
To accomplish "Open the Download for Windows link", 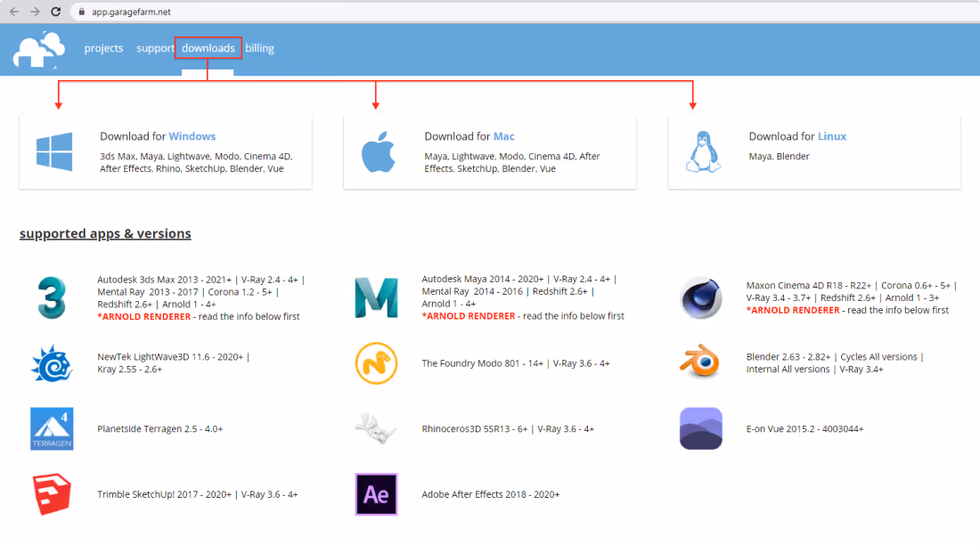I will click(x=158, y=136).
